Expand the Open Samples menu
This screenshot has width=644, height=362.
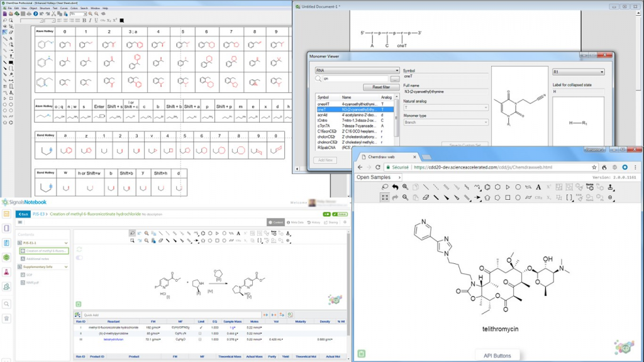tap(378, 177)
